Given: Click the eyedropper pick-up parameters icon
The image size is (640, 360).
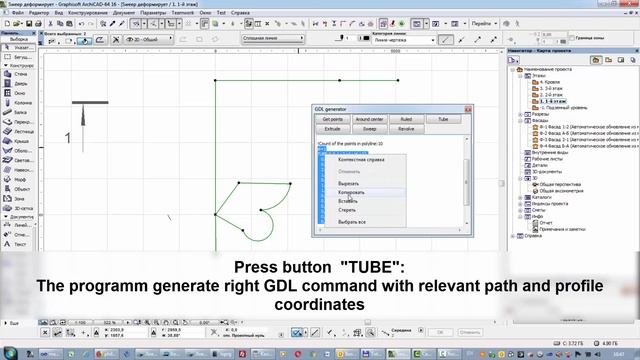Looking at the screenshot, I should 112,24.
